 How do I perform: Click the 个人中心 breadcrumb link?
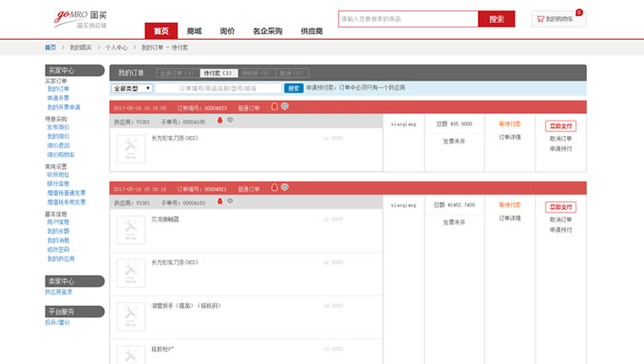point(116,48)
